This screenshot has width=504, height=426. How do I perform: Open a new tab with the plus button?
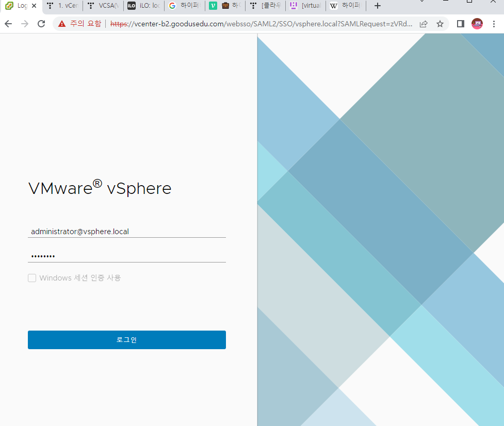click(378, 6)
